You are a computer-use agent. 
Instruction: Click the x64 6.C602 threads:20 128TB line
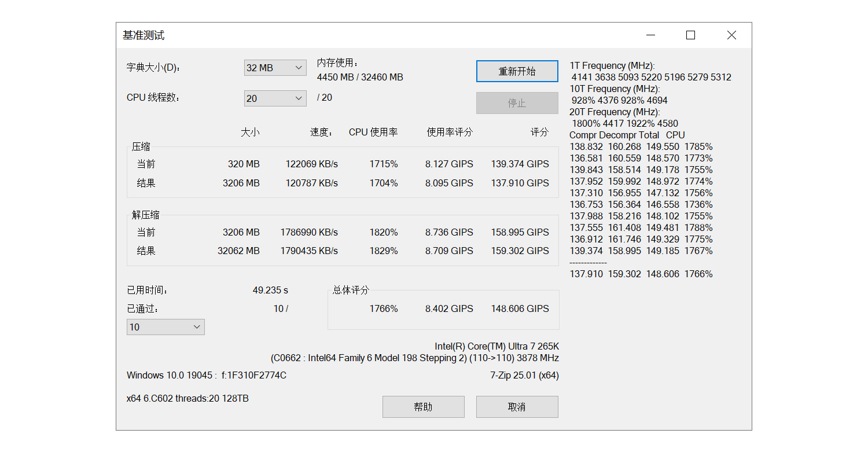(187, 398)
